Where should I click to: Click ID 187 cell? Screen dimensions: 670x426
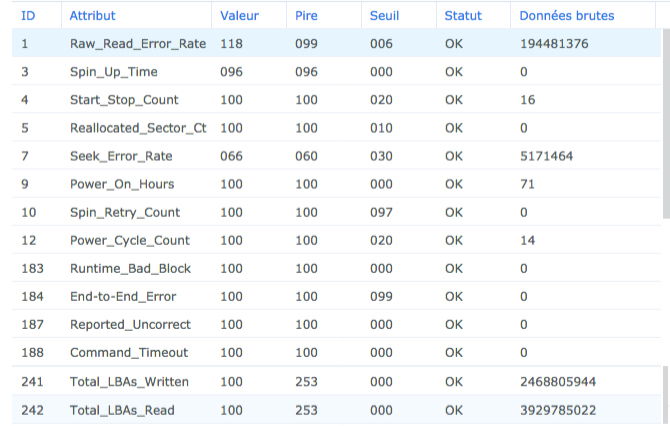(32, 325)
